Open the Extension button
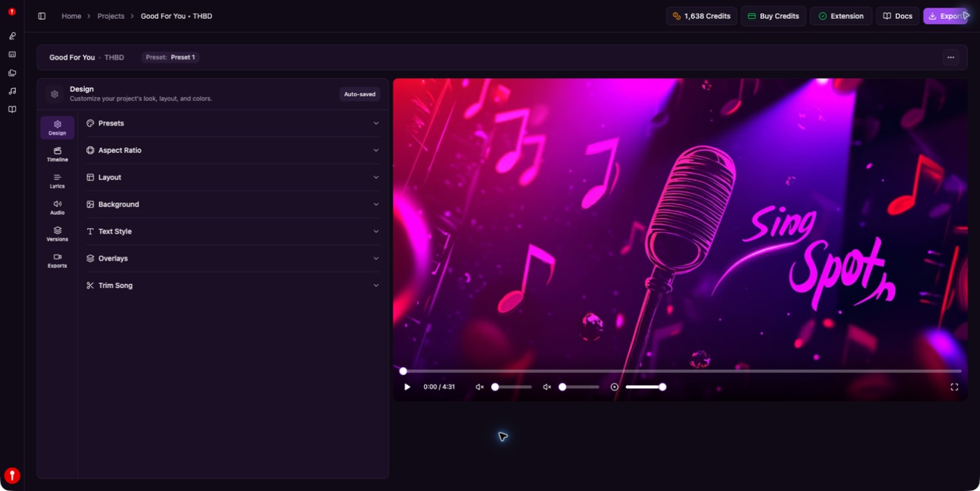This screenshot has height=491, width=980. [x=840, y=16]
